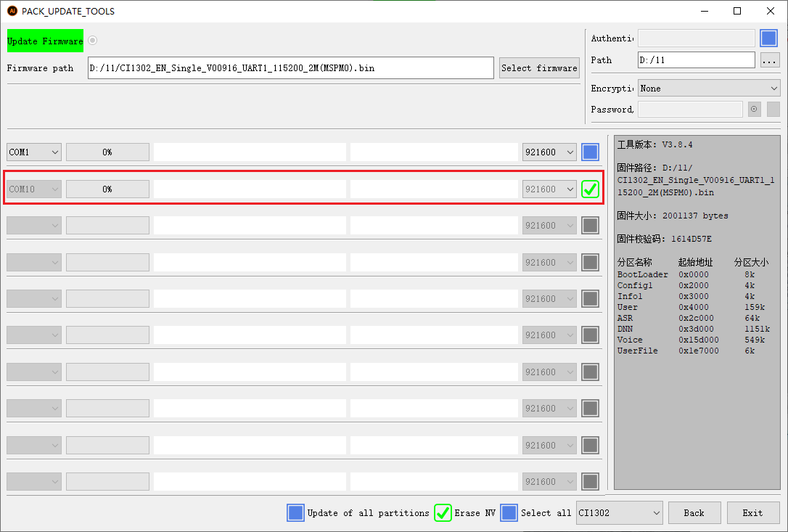Open the CI1302 chip model dropdown
The width and height of the screenshot is (788, 532).
pos(619,513)
